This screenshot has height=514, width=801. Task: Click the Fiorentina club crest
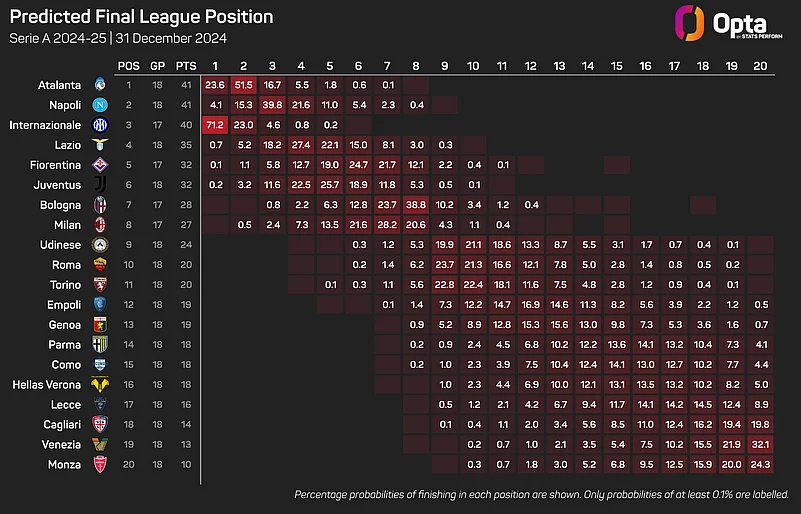[x=100, y=165]
